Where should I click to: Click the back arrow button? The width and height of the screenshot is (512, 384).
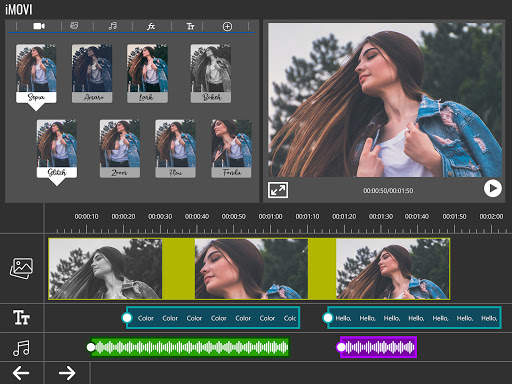click(x=21, y=373)
